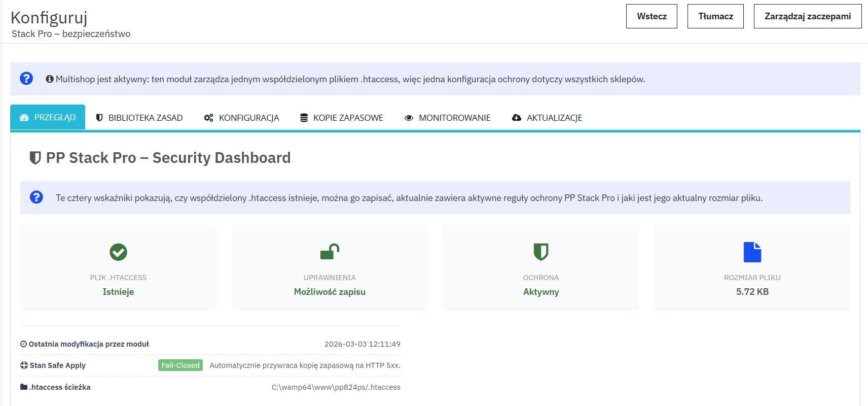Click the database icon on Kopie zapasowe

coord(304,118)
